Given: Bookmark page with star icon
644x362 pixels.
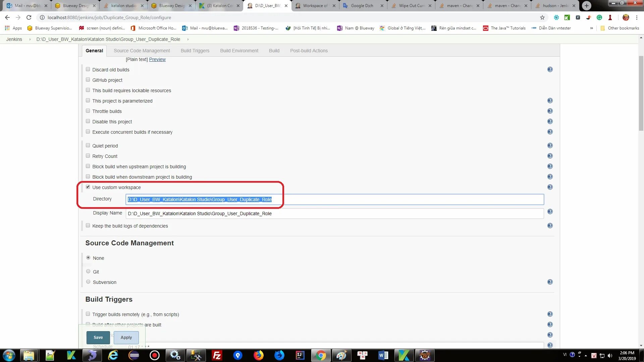Looking at the screenshot, I should (x=542, y=17).
